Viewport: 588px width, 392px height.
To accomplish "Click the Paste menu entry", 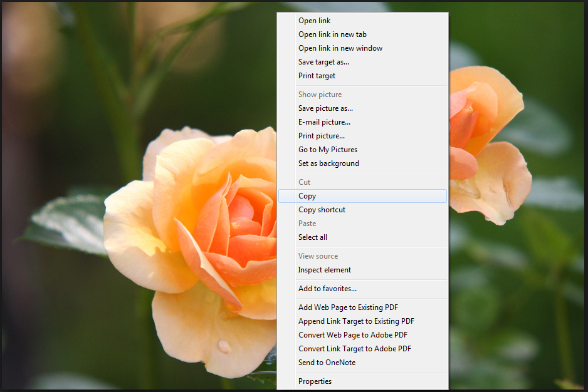I will pos(362,224).
